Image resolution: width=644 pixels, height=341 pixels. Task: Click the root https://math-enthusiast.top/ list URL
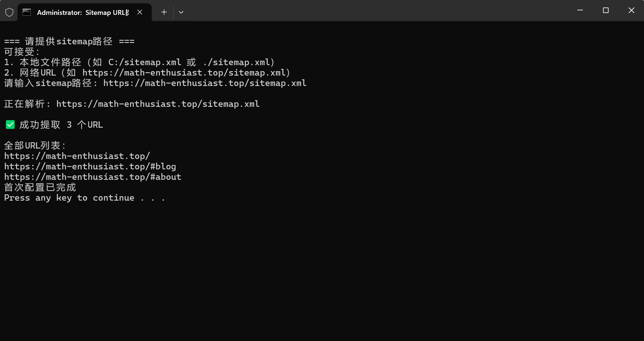[77, 156]
